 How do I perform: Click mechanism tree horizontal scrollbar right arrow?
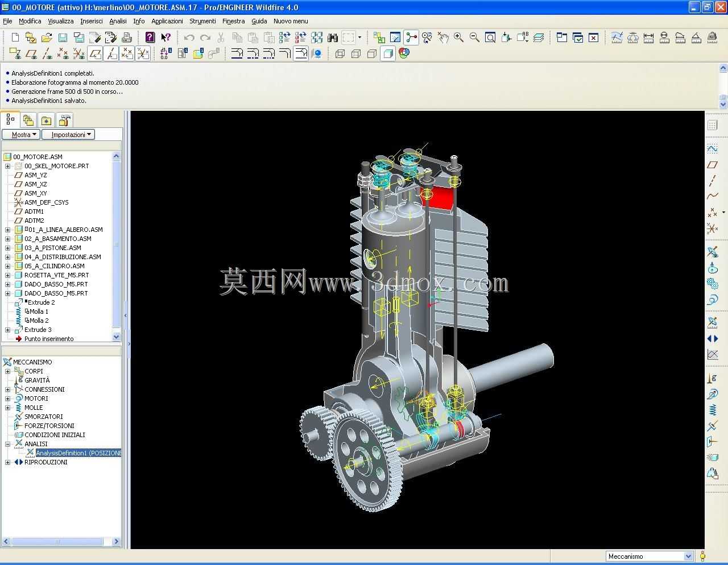pos(117,542)
